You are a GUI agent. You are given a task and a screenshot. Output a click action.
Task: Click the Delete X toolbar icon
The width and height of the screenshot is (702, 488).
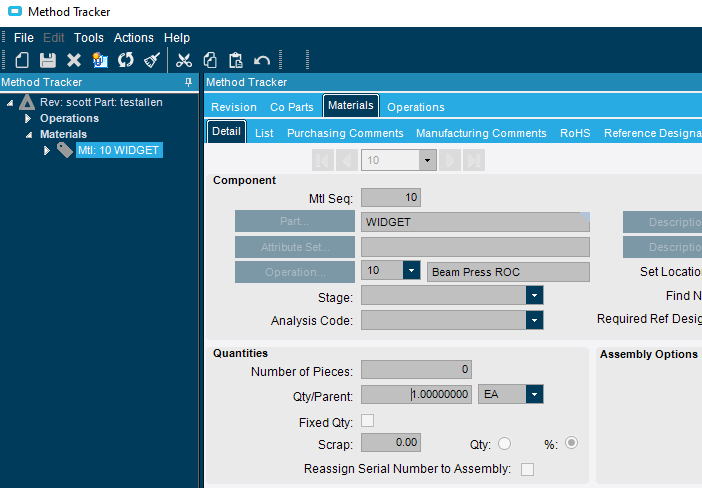click(74, 60)
